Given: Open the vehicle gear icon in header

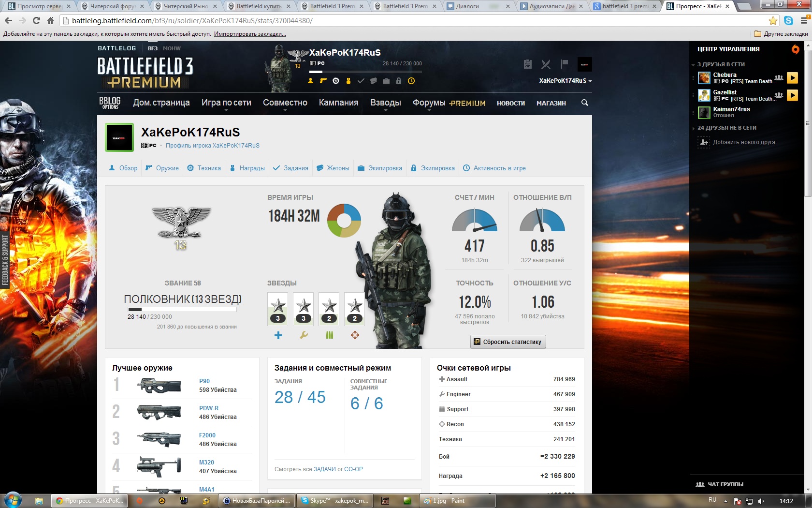Looking at the screenshot, I should coord(335,81).
